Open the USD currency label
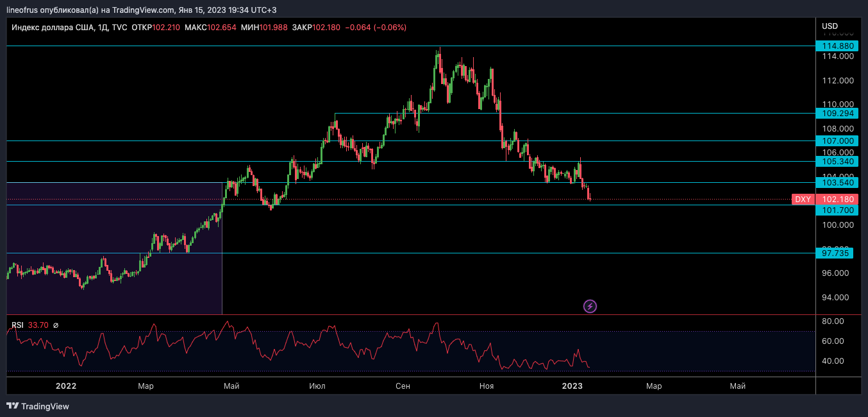The width and height of the screenshot is (868, 417). click(830, 26)
